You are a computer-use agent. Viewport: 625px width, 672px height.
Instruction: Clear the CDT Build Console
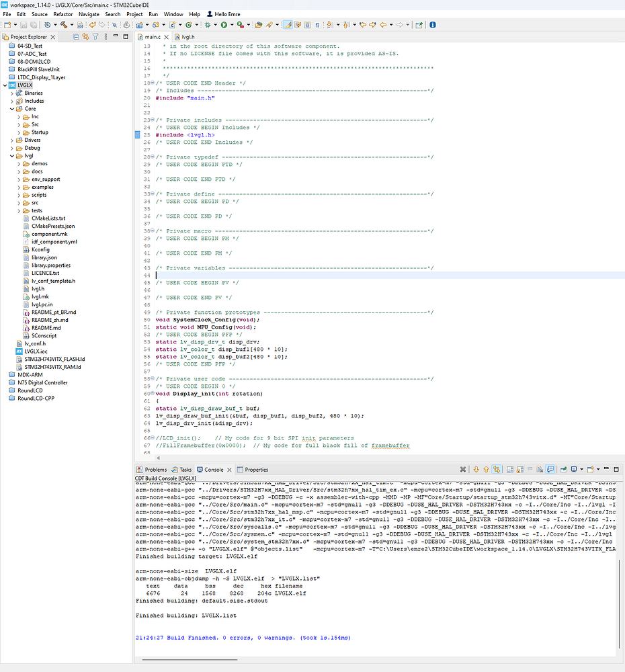tap(539, 468)
